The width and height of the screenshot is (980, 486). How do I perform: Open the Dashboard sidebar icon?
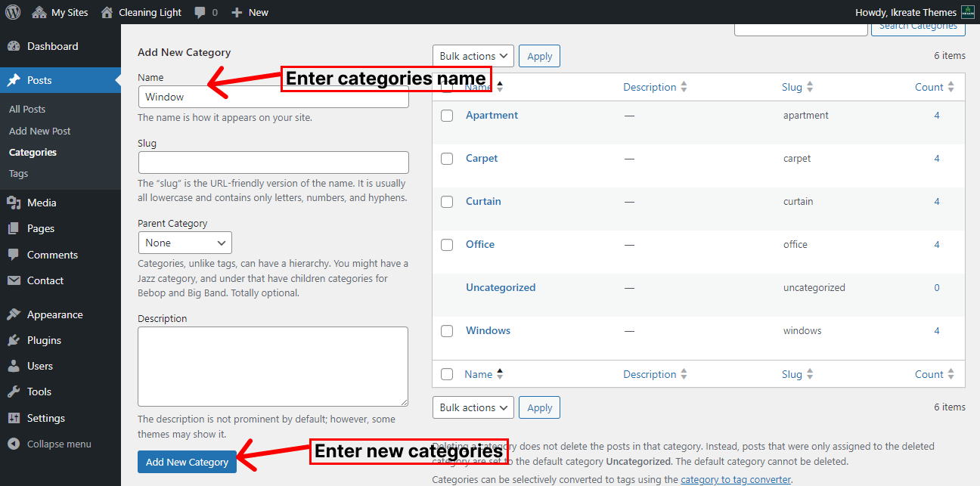(x=14, y=46)
